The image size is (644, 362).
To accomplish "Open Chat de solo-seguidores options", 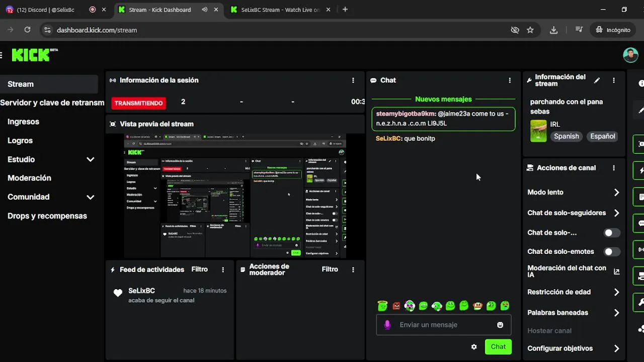I will tap(574, 213).
